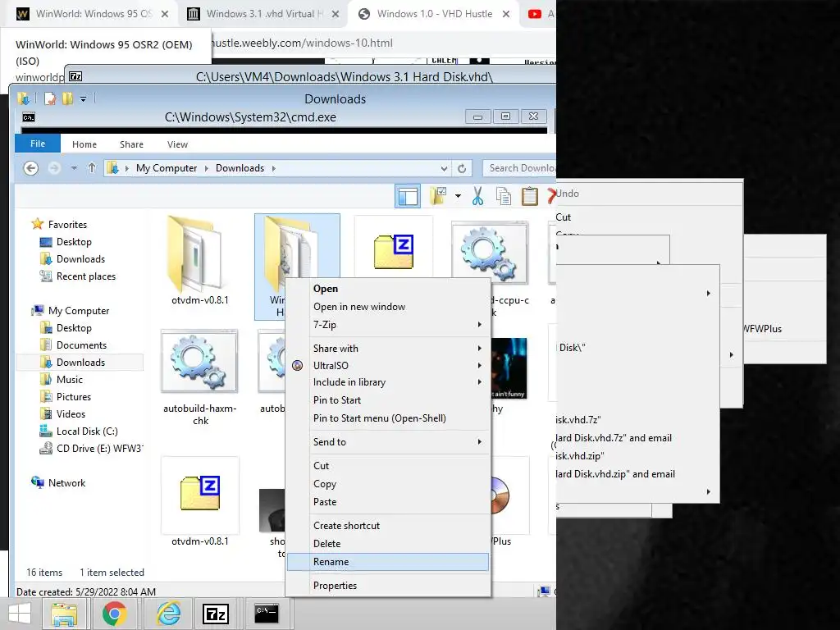Open CD Drive (E:) in sidebar
The image size is (840, 630).
[x=99, y=449]
